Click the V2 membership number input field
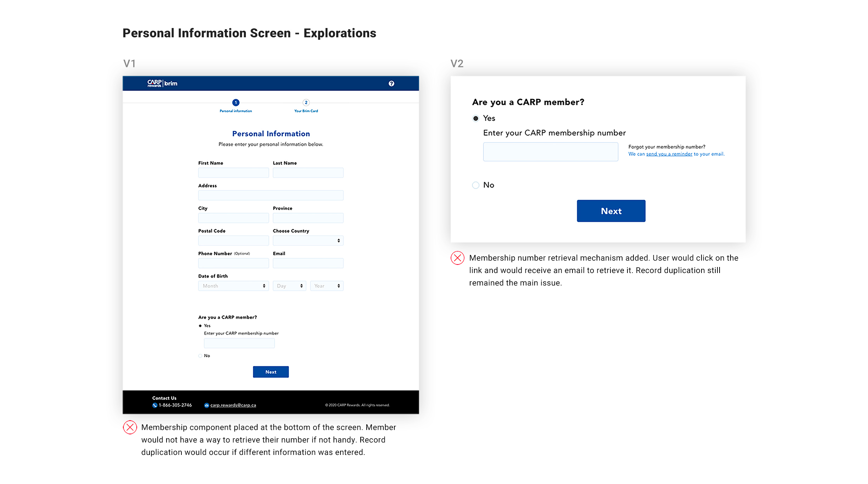The width and height of the screenshot is (868, 484). (551, 152)
